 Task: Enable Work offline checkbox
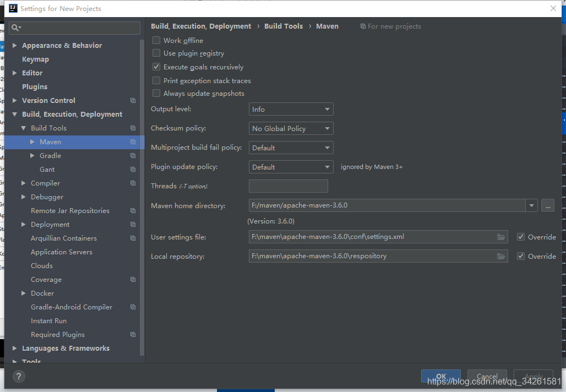pyautogui.click(x=156, y=40)
